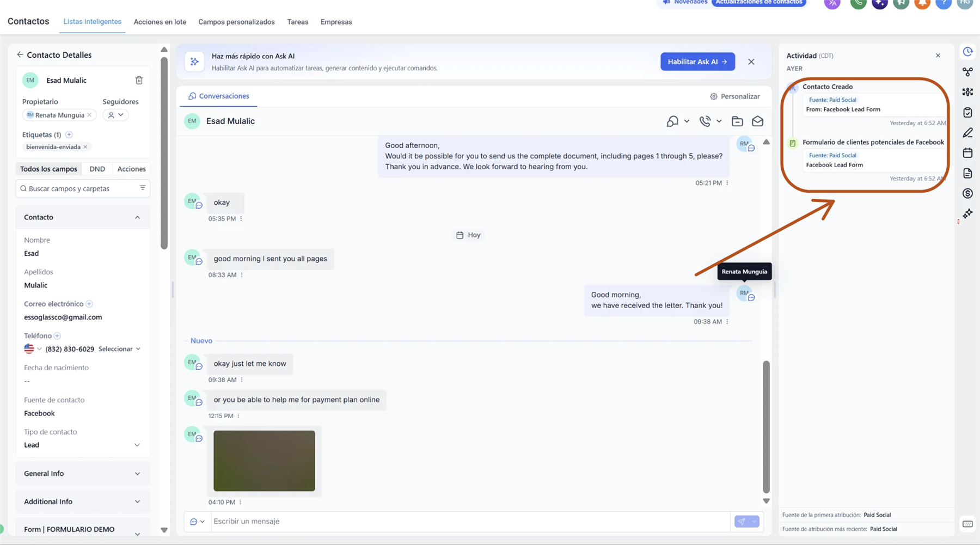Switch to the Acciones tab
This screenshot has height=545, width=980.
coord(131,169)
